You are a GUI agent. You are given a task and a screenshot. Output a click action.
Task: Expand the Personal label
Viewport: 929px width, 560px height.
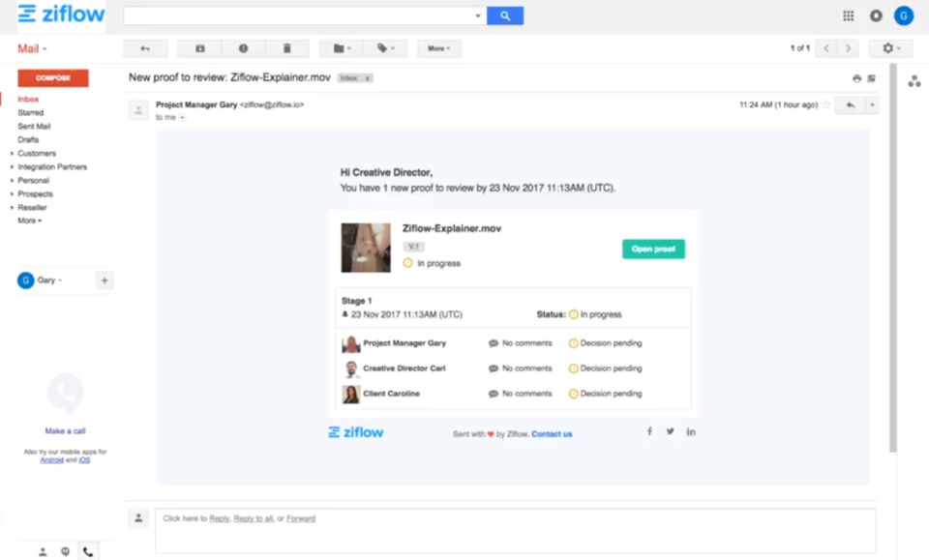[x=12, y=181]
